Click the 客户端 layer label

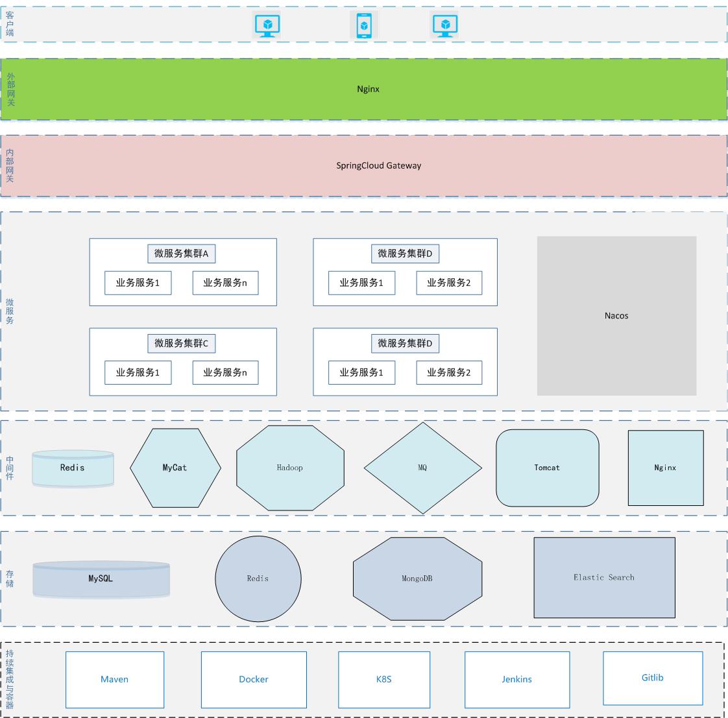(x=9, y=23)
